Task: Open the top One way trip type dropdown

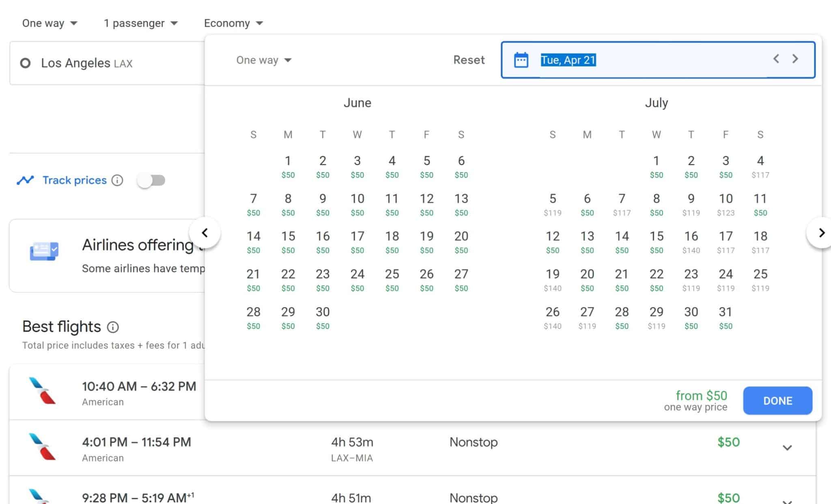Action: [x=50, y=23]
